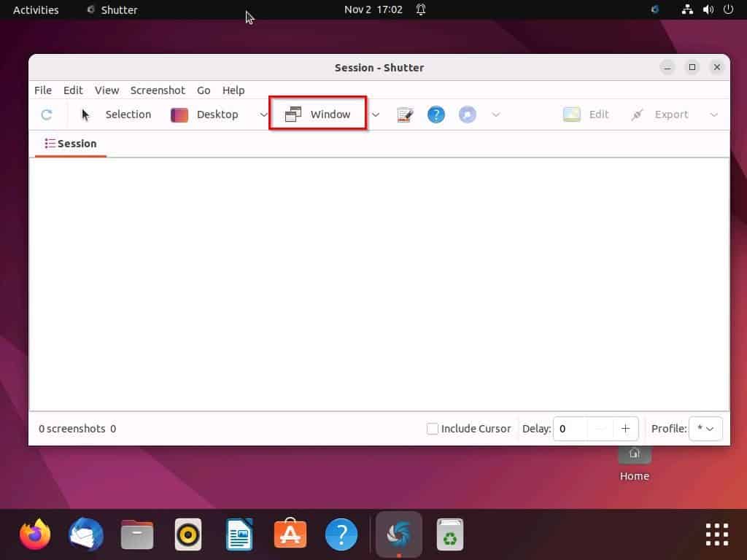Capture the full Desktop
This screenshot has width=747, height=560.
205,114
